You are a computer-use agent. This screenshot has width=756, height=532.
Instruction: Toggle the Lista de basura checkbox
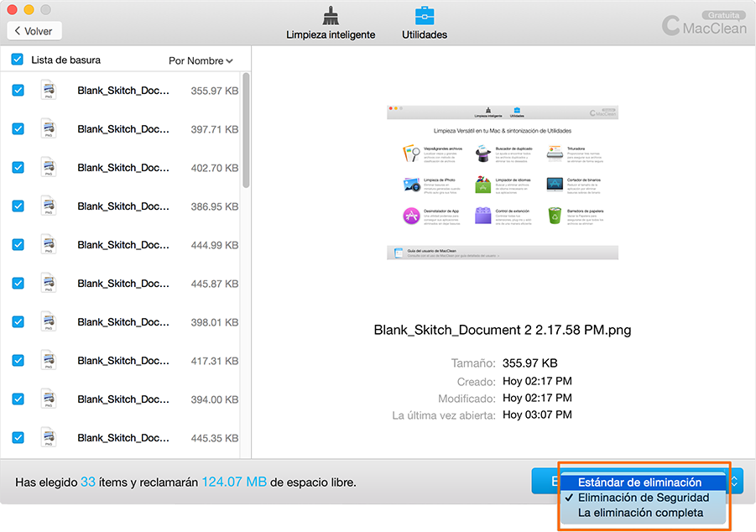pyautogui.click(x=18, y=60)
